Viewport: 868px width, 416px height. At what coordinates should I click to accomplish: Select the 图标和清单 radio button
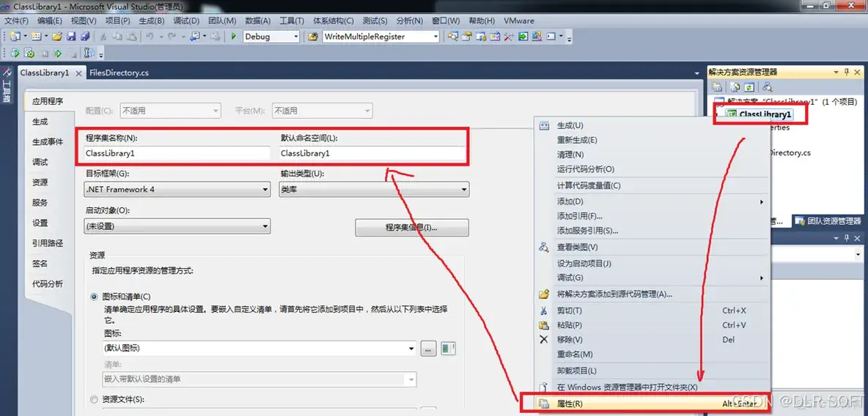coord(94,297)
